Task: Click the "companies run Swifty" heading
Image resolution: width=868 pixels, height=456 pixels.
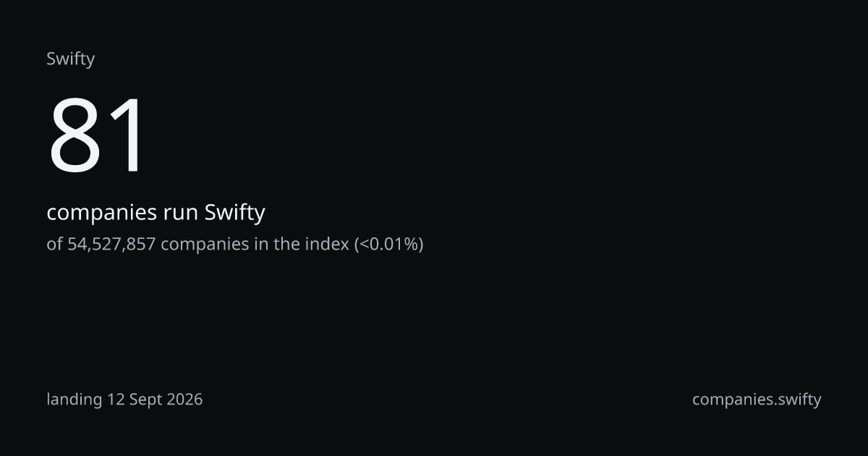Action: point(156,214)
